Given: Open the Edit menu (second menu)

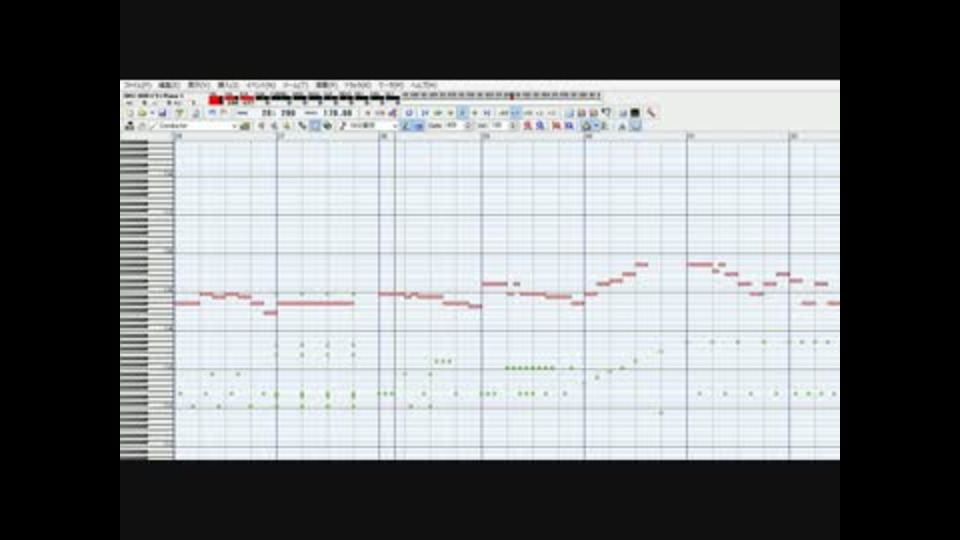Looking at the screenshot, I should coord(169,85).
